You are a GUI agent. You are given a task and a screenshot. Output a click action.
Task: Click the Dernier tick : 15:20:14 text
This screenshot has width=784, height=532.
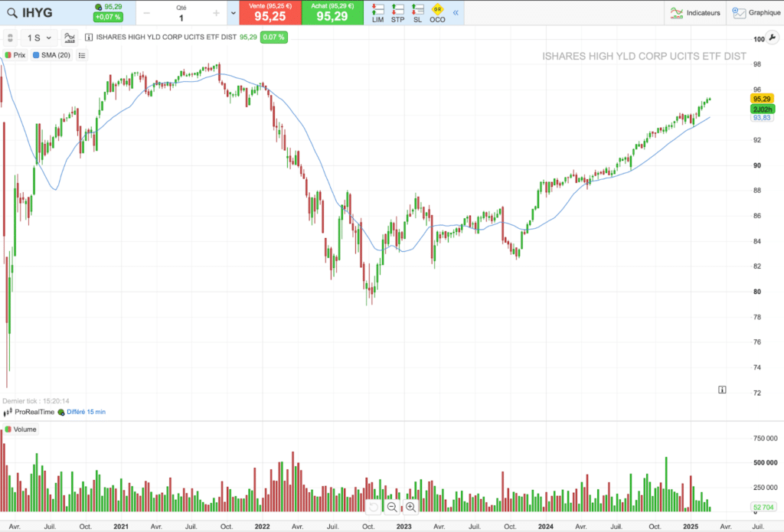pyautogui.click(x=36, y=401)
